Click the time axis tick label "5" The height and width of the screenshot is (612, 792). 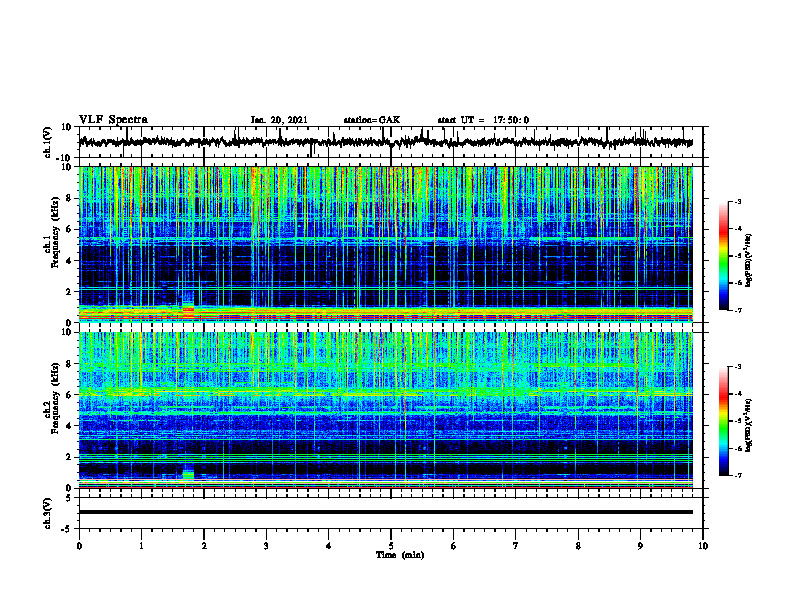point(391,546)
